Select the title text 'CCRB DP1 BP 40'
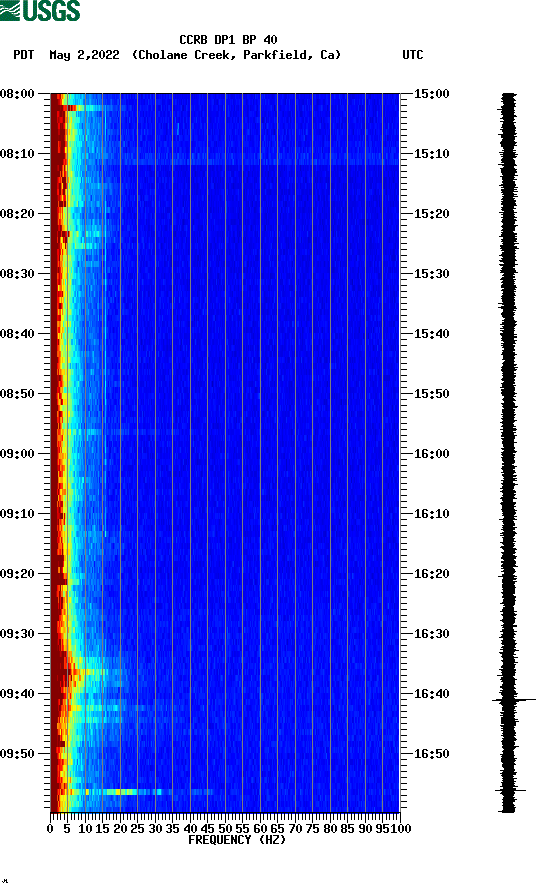The height and width of the screenshot is (892, 552). click(228, 40)
